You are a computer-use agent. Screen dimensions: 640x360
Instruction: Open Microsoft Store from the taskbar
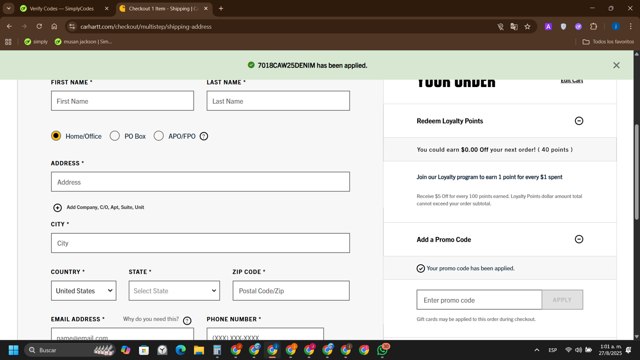(x=144, y=350)
